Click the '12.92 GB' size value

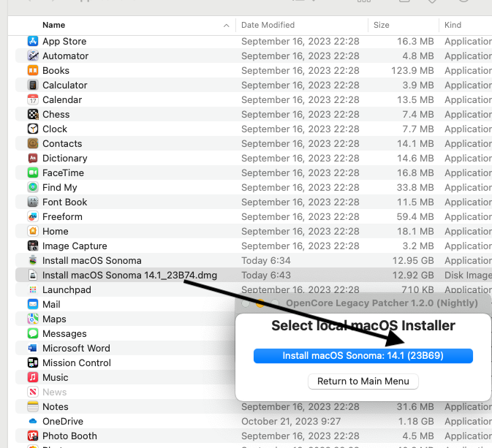pyautogui.click(x=413, y=275)
